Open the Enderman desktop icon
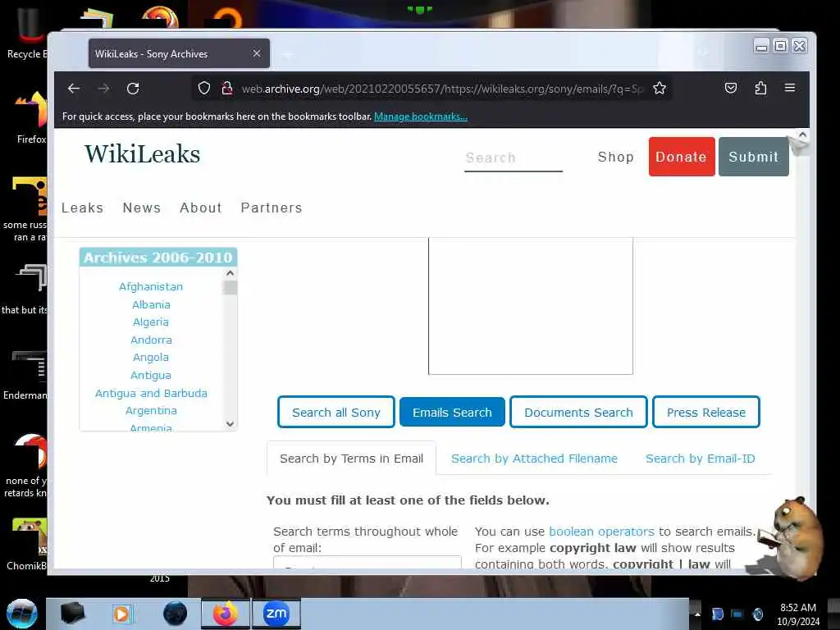 coord(25,375)
